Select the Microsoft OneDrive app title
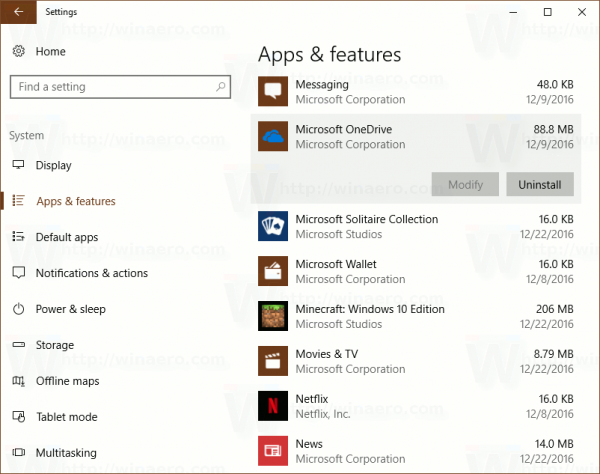The height and width of the screenshot is (474, 600). 344,129
